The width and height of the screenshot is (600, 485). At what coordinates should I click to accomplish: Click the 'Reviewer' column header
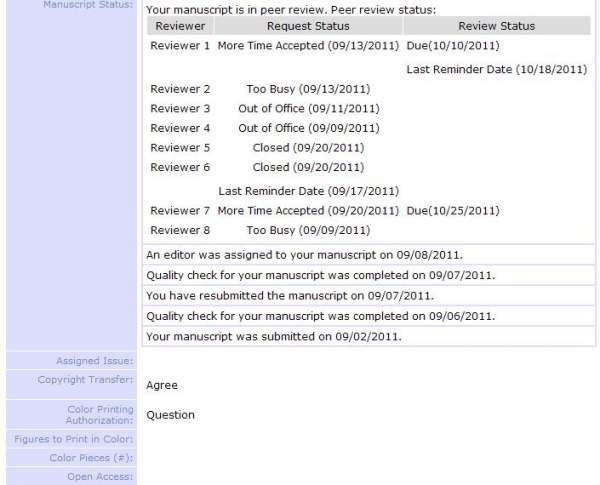180,26
